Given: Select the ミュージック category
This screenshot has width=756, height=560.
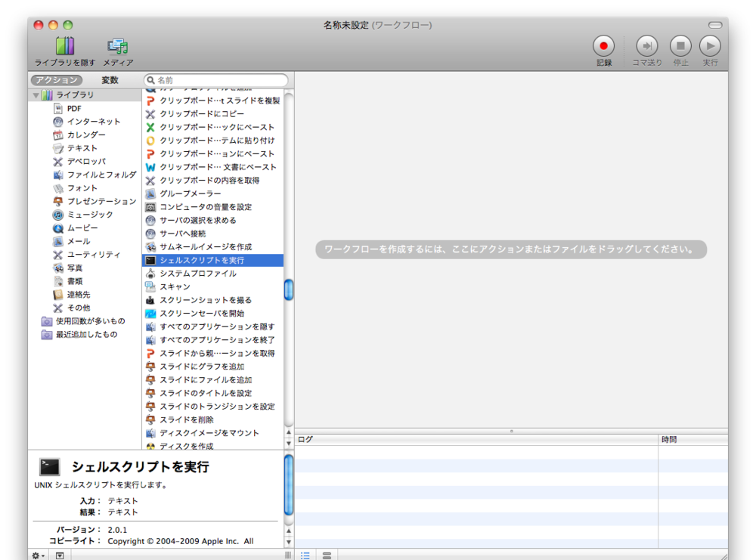Looking at the screenshot, I should point(83,215).
